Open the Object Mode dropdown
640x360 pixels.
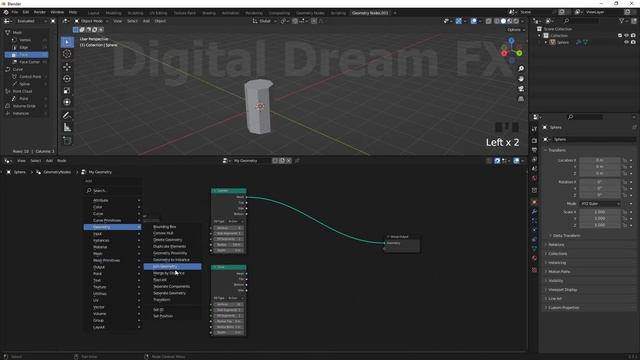tap(91, 21)
